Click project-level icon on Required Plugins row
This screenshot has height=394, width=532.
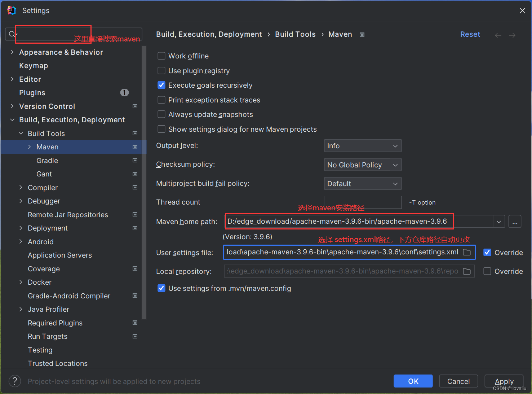(x=135, y=323)
